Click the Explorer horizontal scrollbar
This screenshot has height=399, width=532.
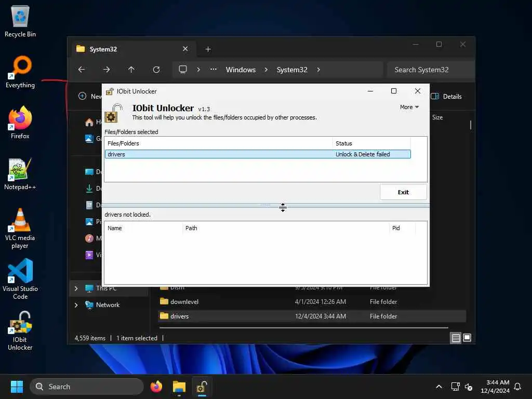coord(303,328)
